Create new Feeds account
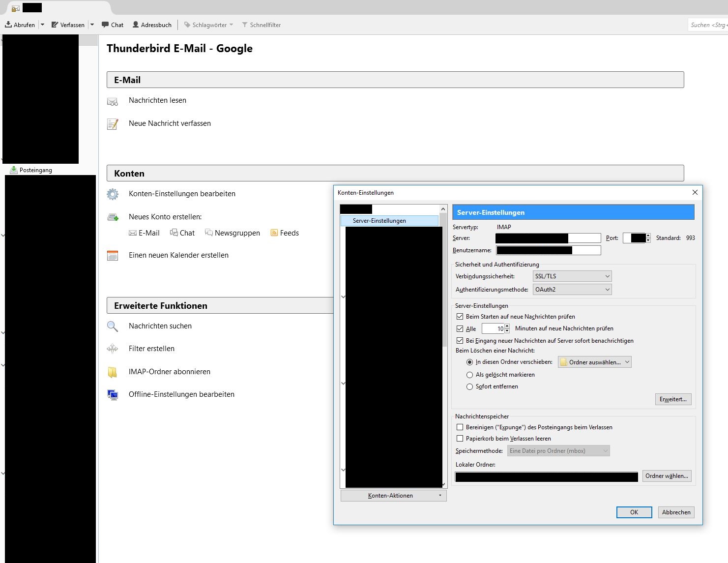Screen dimensions: 728x563 point(285,233)
